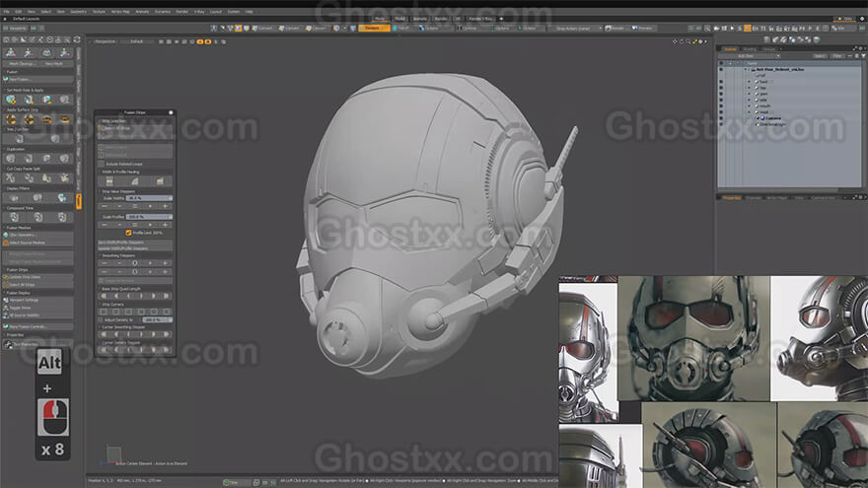Open the Add Item dropdown

[x=749, y=56]
